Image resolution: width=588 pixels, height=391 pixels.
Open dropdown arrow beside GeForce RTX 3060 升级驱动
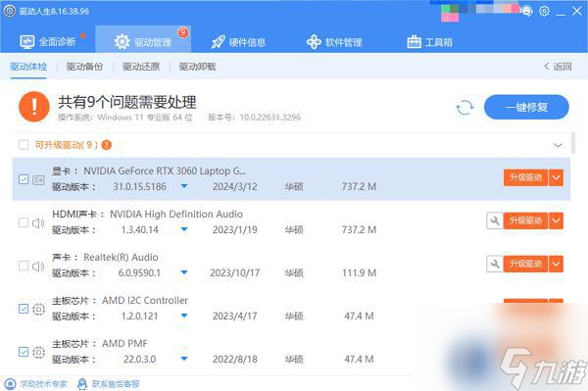pos(556,177)
